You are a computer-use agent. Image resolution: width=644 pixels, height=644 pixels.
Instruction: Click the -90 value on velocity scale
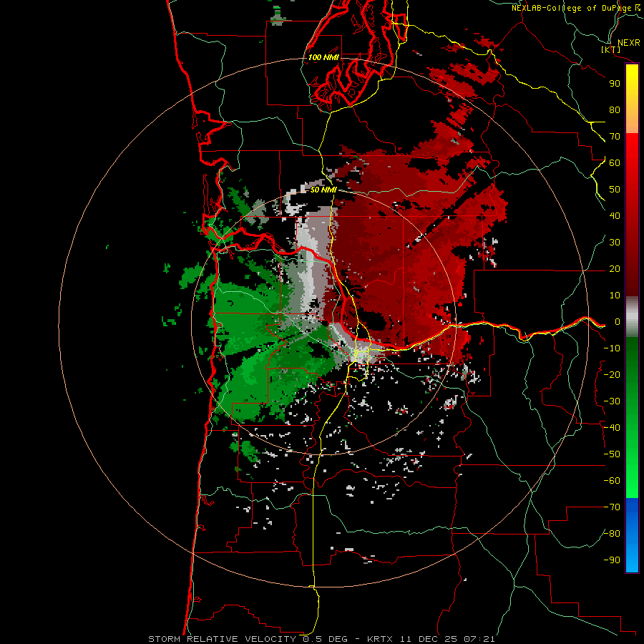pyautogui.click(x=612, y=560)
